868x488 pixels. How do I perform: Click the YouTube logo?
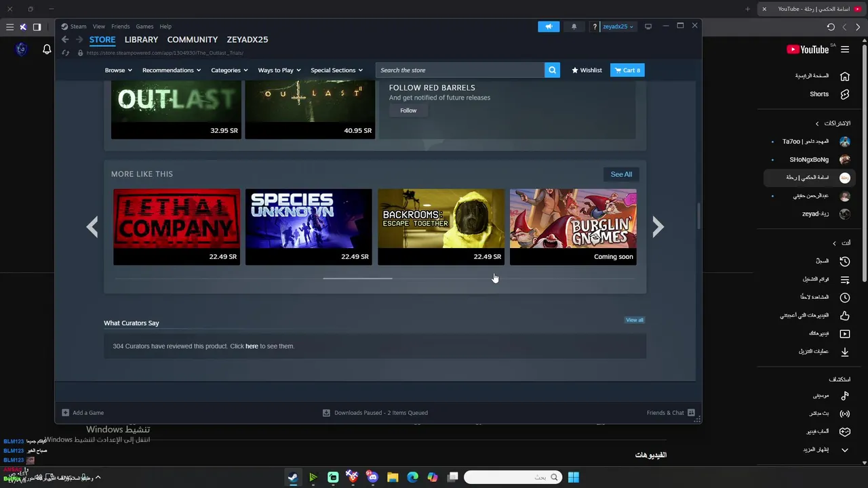(808, 49)
